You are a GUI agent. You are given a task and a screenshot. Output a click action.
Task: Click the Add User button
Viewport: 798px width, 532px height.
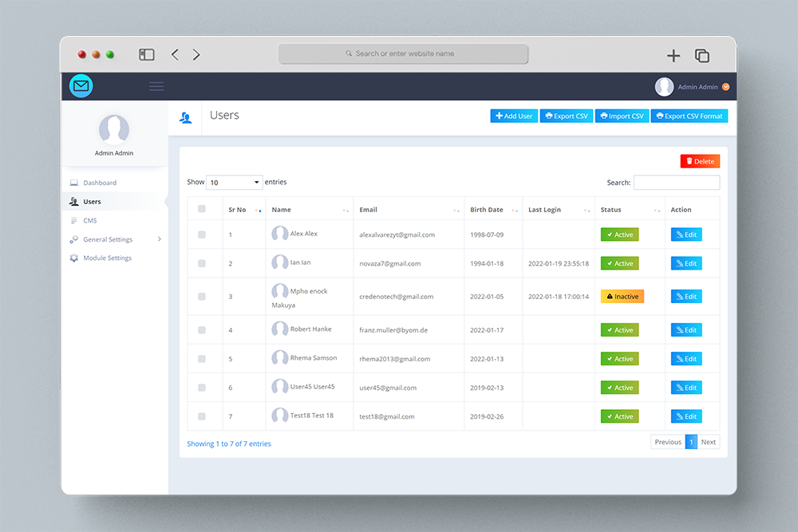tap(514, 116)
